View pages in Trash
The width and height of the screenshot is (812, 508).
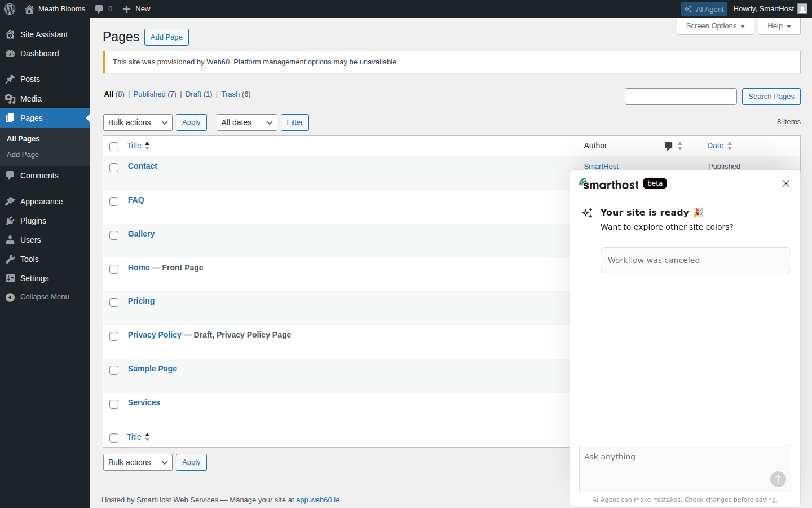231,94
